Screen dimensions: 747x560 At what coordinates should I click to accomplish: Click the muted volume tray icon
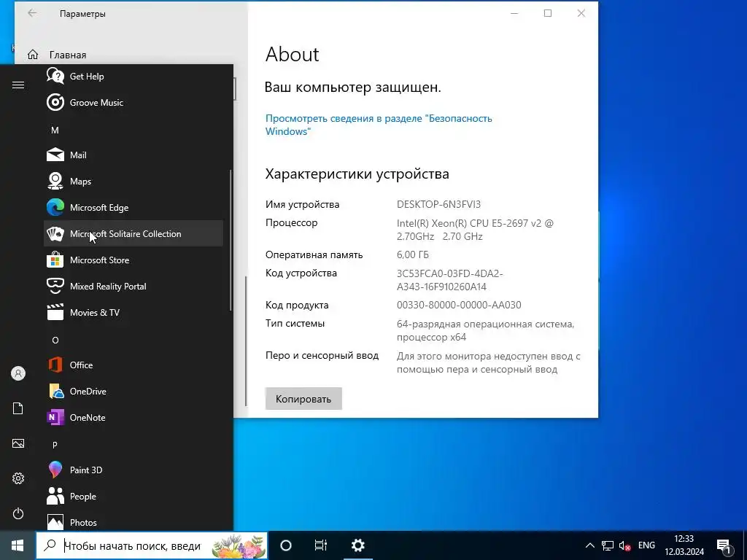[x=624, y=545]
